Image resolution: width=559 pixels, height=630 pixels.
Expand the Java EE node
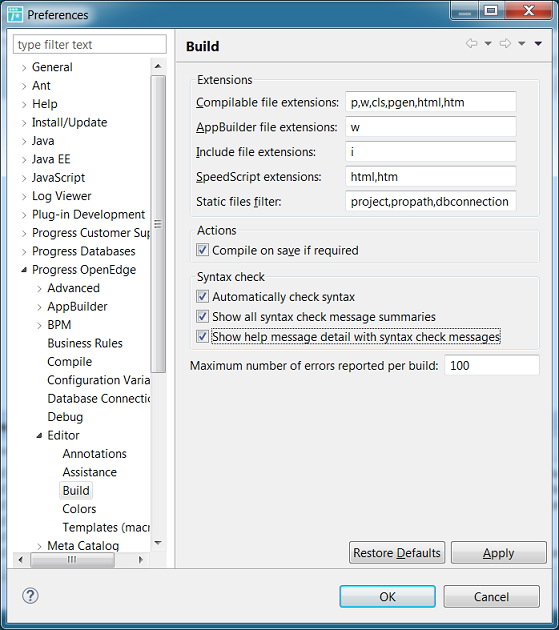[x=24, y=160]
